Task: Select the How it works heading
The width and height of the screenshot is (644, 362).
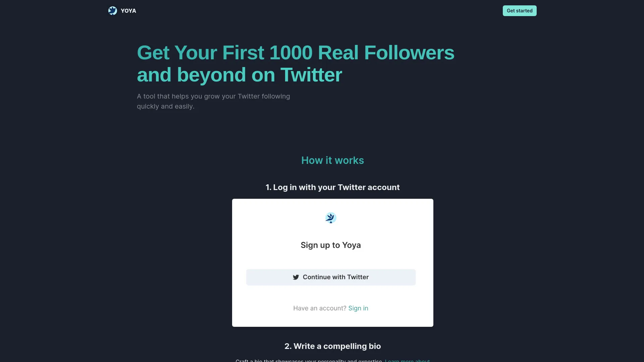Action: pyautogui.click(x=332, y=160)
